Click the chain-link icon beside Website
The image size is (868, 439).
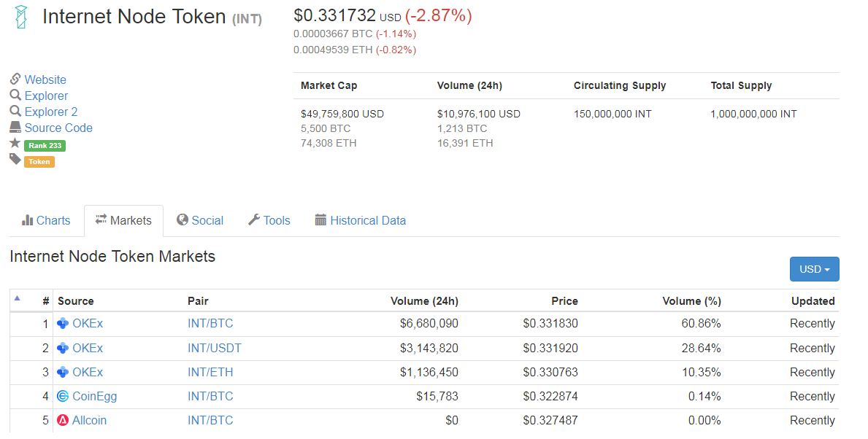point(15,79)
